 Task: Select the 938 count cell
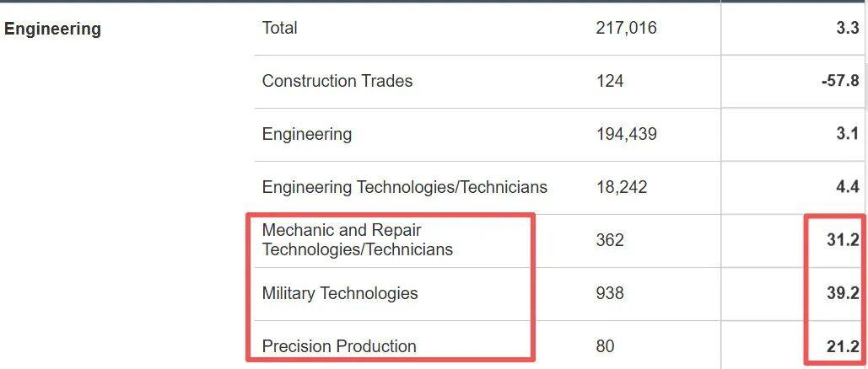609,293
